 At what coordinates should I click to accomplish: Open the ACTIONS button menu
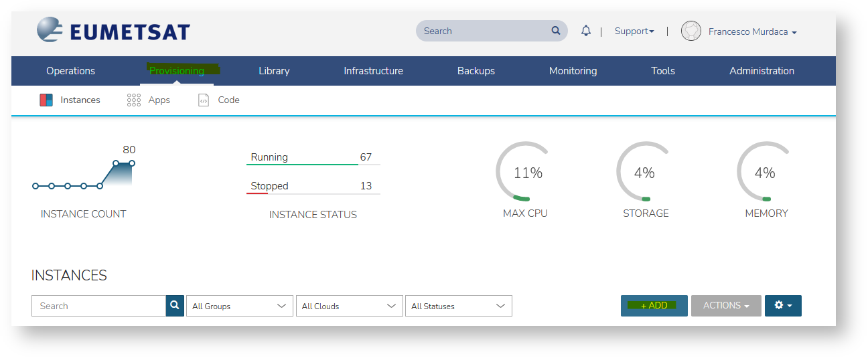tap(726, 306)
